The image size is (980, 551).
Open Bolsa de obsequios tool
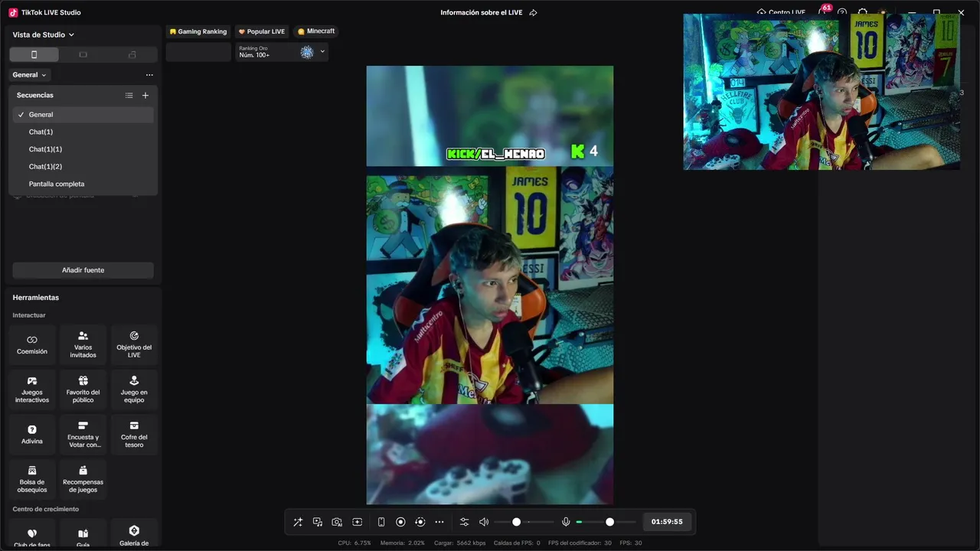click(x=32, y=480)
